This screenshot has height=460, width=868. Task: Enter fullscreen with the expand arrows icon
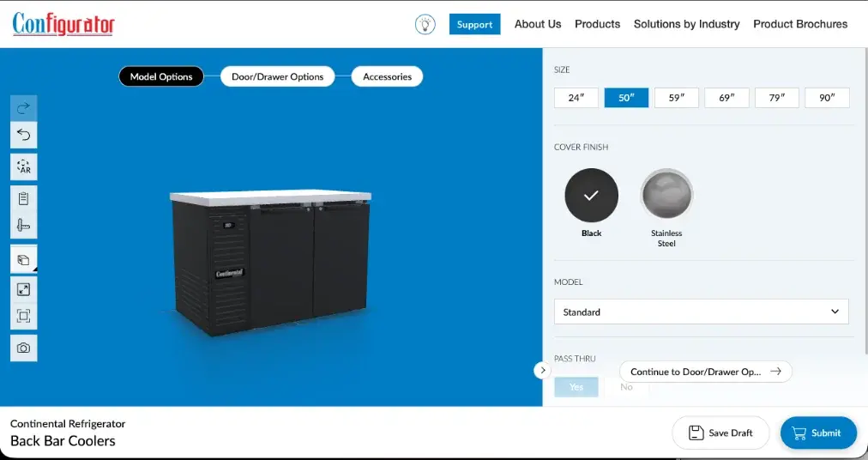click(x=24, y=289)
